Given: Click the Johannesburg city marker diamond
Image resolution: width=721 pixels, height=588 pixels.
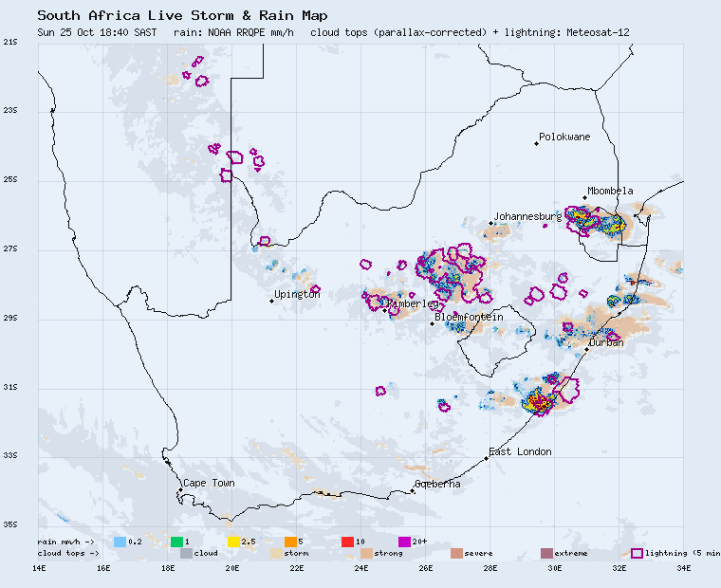Looking at the screenshot, I should click(x=491, y=224).
